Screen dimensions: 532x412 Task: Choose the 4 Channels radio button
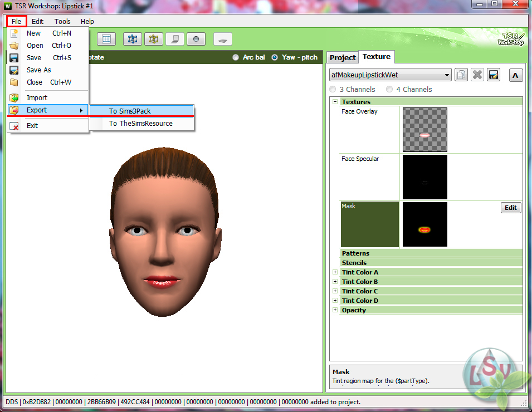coord(389,89)
